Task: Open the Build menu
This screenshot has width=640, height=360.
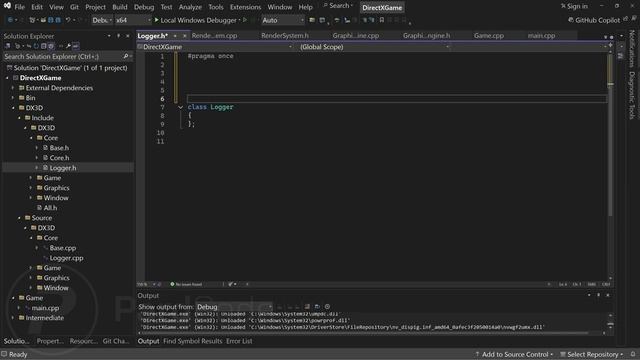Action: click(x=120, y=7)
